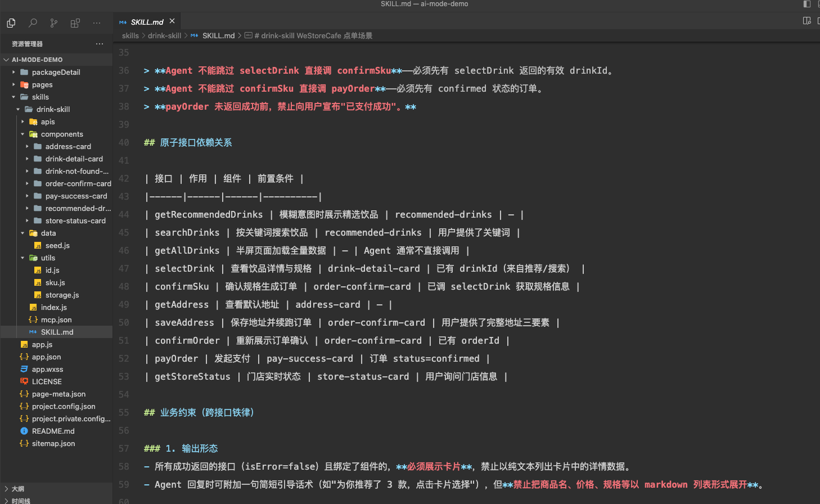820x504 pixels.
Task: Click the '资源管理器' panel title
Action: click(27, 44)
